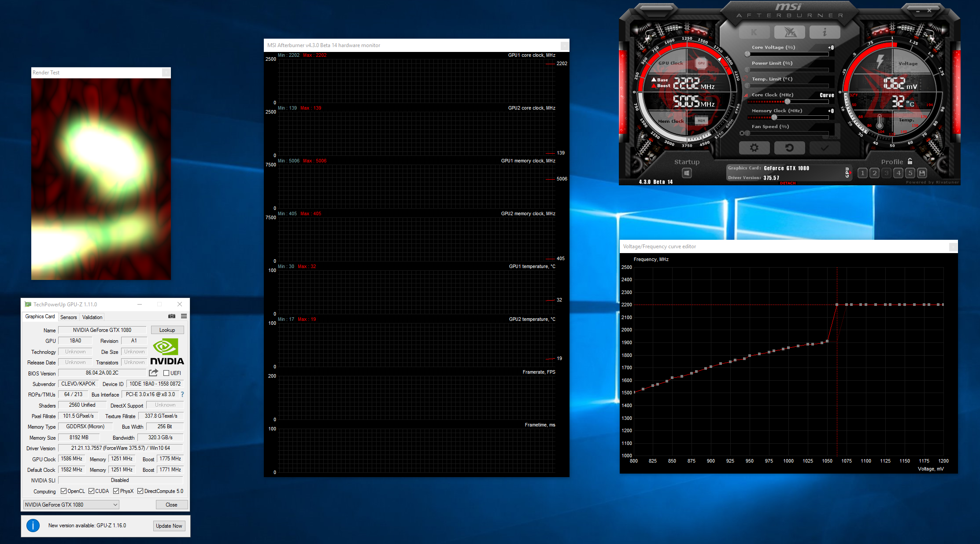Open Afterburner settings gear button
This screenshot has height=544, width=980.
point(754,148)
